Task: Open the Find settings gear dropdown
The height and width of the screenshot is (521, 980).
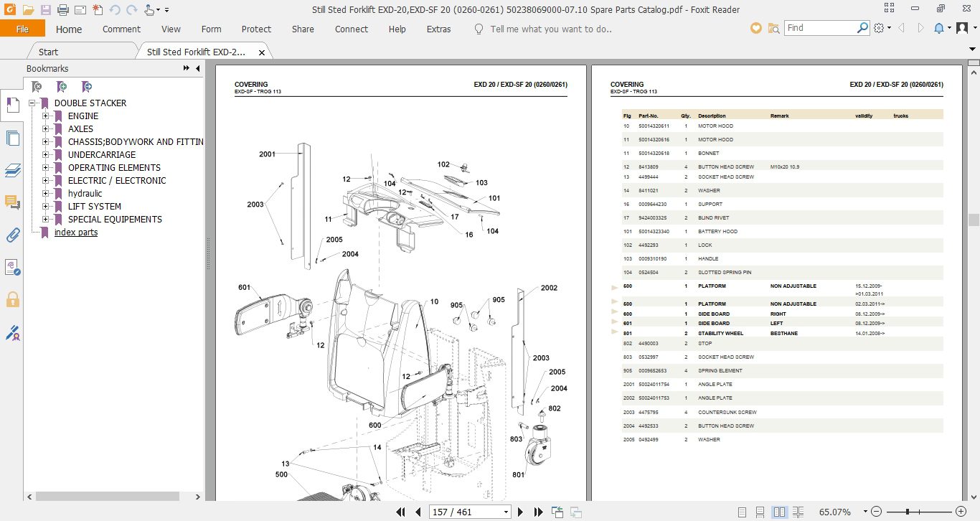Action: [x=882, y=28]
